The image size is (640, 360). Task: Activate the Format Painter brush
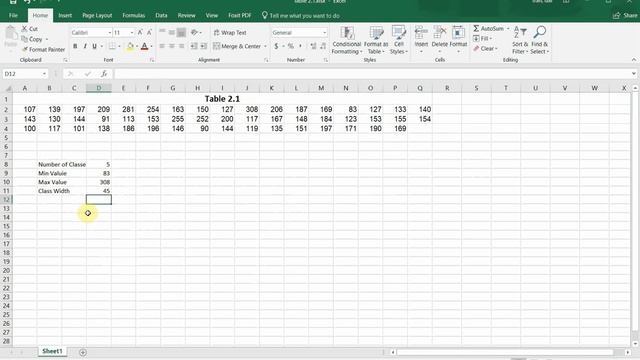pos(24,49)
